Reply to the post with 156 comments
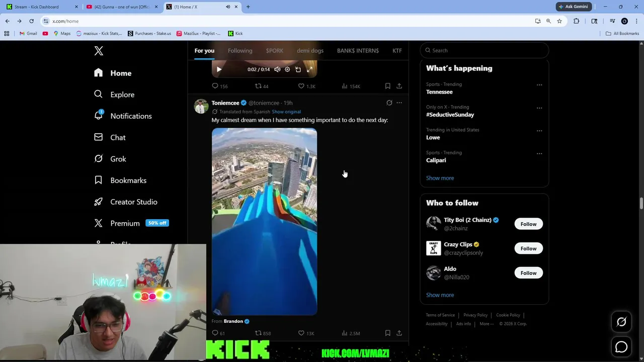This screenshot has height=362, width=644. 220,86
